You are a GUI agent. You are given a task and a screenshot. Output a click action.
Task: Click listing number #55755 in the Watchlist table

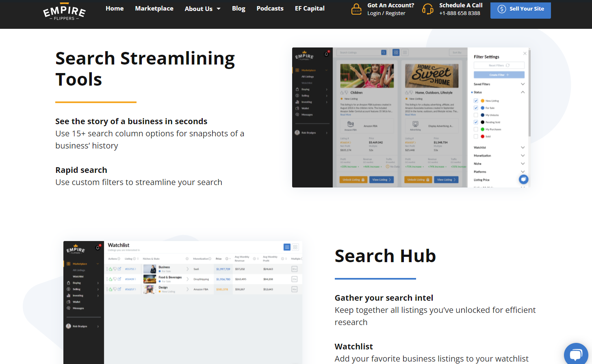[x=130, y=269]
